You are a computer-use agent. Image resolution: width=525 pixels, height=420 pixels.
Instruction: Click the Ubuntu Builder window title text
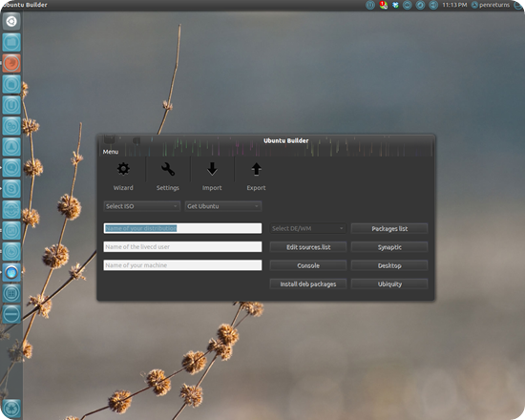[x=286, y=140]
